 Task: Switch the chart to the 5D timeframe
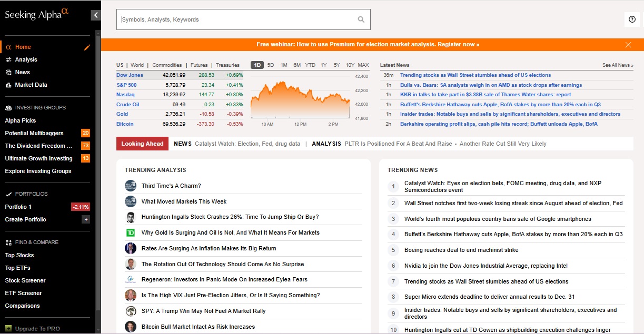click(271, 65)
